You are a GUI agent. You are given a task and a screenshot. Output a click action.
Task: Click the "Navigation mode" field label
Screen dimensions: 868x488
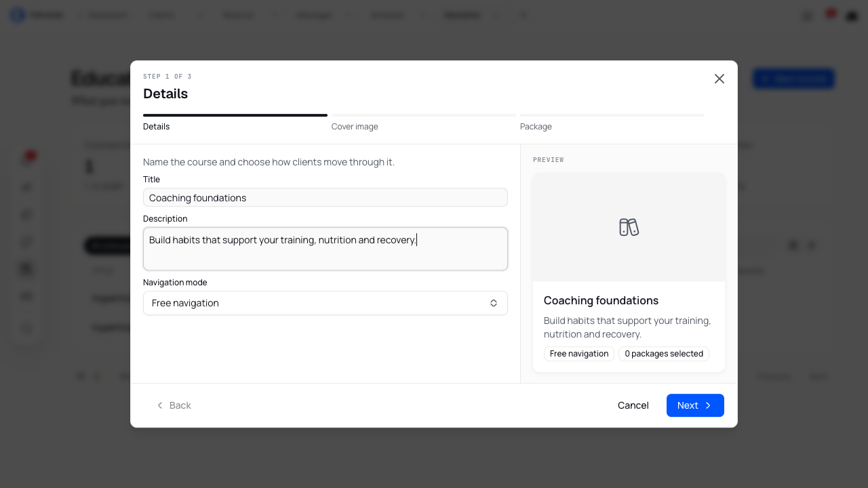[175, 282]
